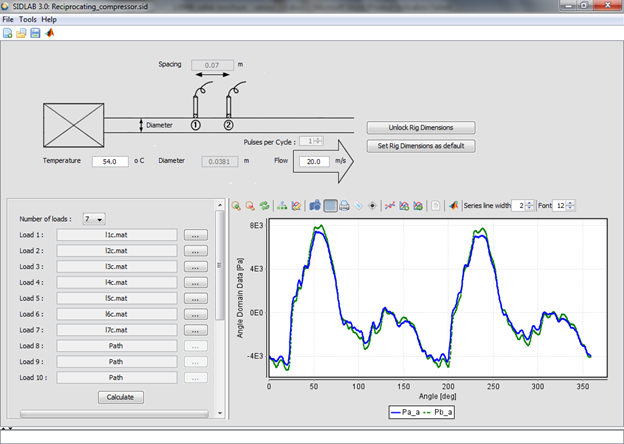Viewport: 624px width, 444px height.
Task: Click the print icon on the chart toolbar
Action: [344, 206]
